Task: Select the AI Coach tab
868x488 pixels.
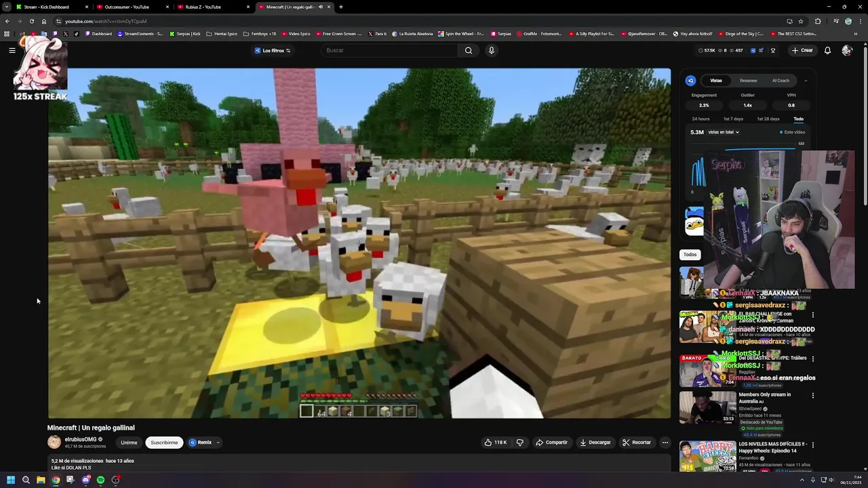Action: tap(781, 81)
